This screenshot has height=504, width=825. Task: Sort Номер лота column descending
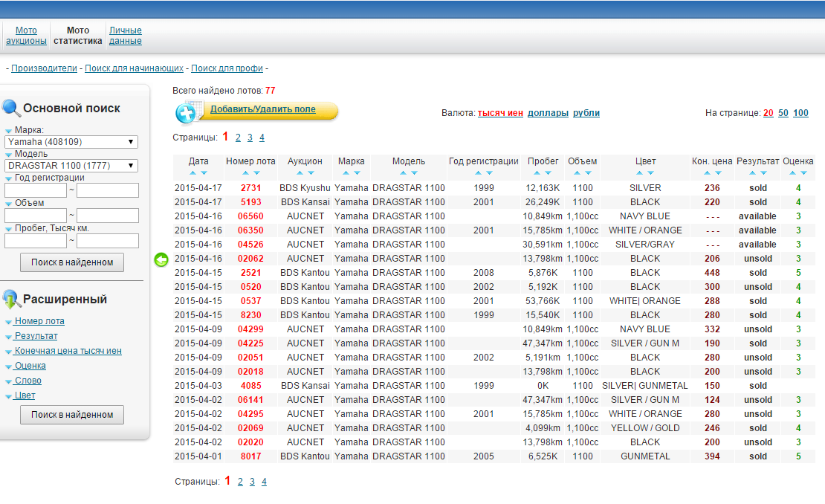(256, 173)
